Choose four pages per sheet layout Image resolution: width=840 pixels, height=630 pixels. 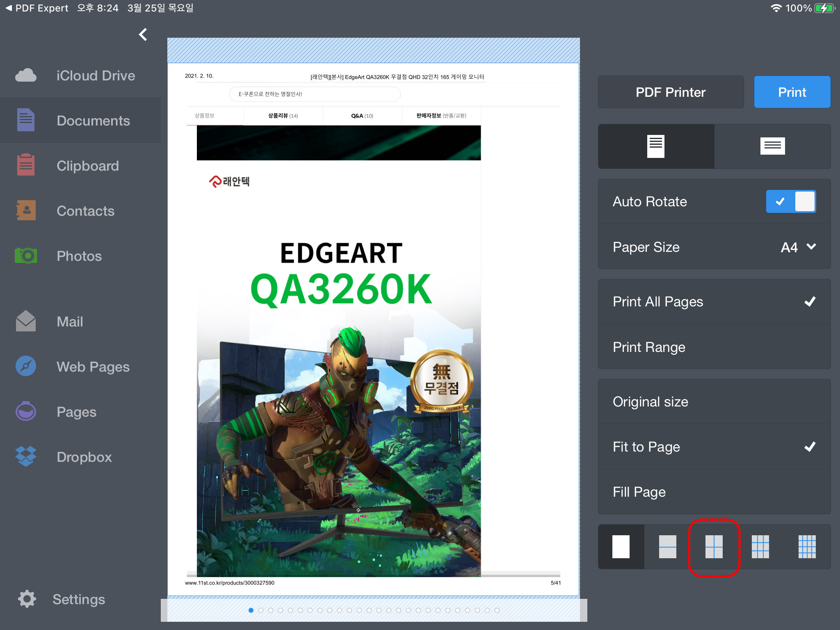coord(714,547)
